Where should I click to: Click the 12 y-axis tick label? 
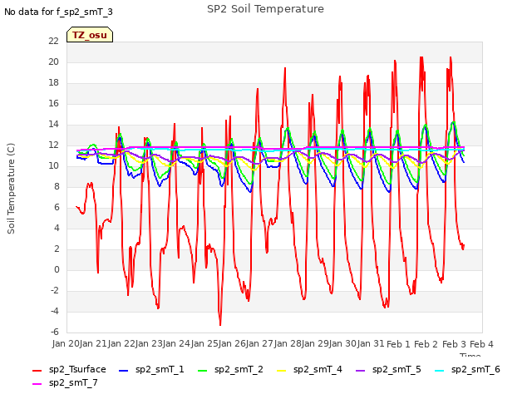click(x=53, y=145)
